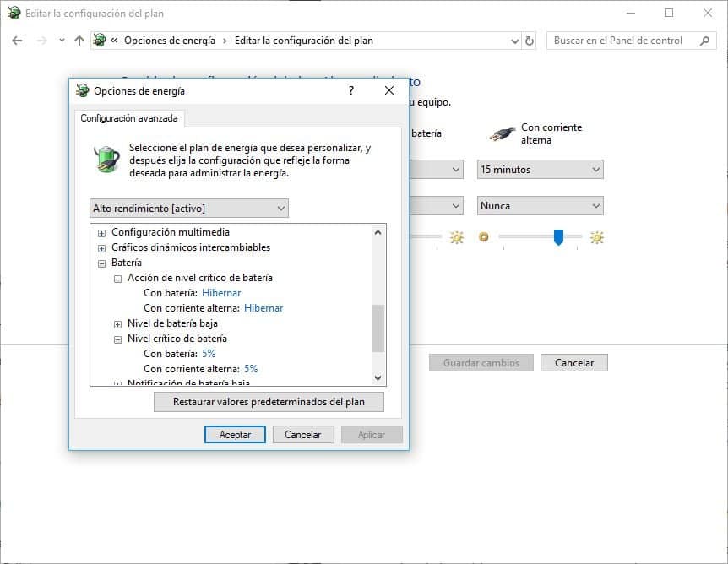Collapse the Batería section
This screenshot has height=564, width=728.
pos(101,262)
